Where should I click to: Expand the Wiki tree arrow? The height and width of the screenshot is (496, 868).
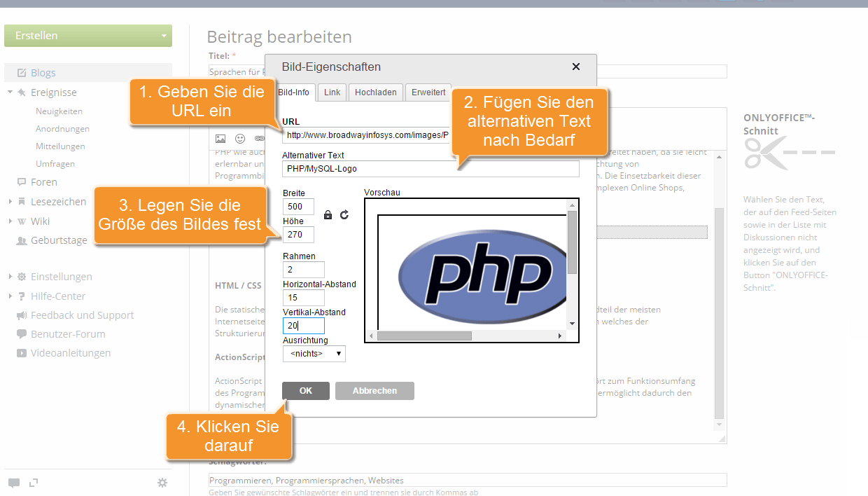pyautogui.click(x=10, y=221)
